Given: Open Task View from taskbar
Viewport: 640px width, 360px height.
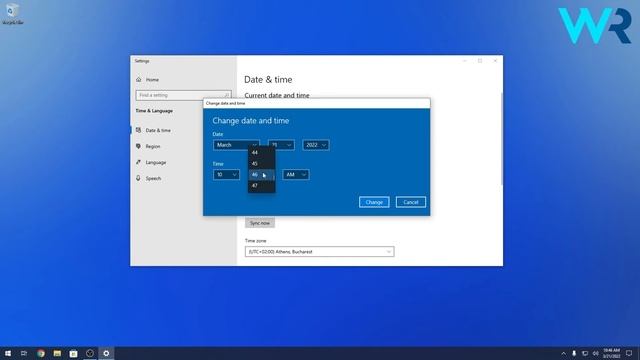Looking at the screenshot, I should pyautogui.click(x=24, y=353).
